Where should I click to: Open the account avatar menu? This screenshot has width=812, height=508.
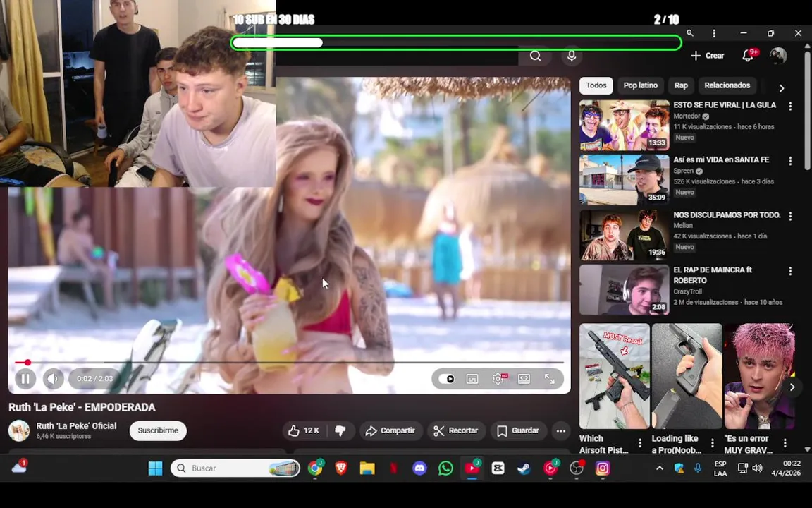[778, 56]
